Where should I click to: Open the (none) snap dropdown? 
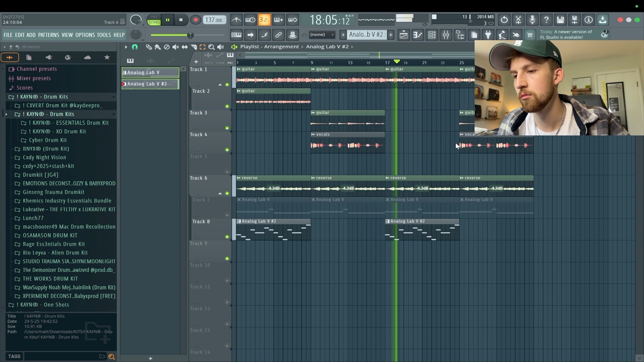click(321, 35)
